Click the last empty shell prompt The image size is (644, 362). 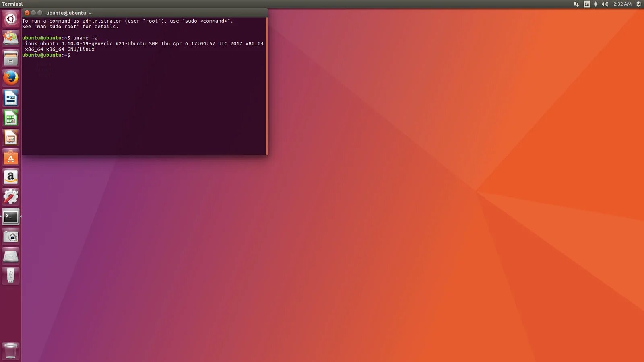click(x=46, y=55)
